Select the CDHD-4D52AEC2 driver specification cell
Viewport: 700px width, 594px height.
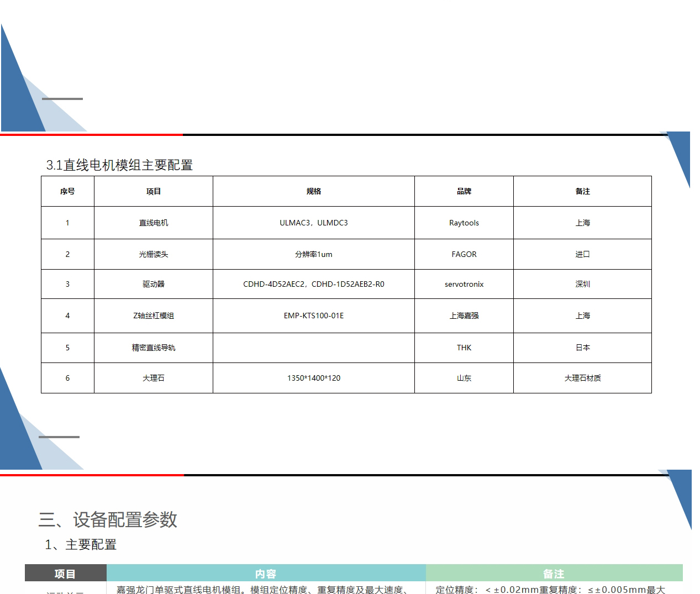pos(313,284)
